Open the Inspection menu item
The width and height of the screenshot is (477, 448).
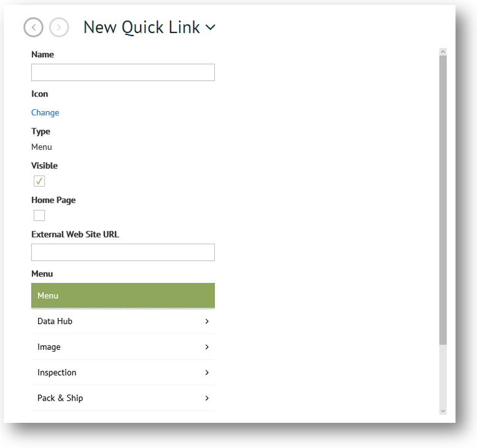coord(57,373)
